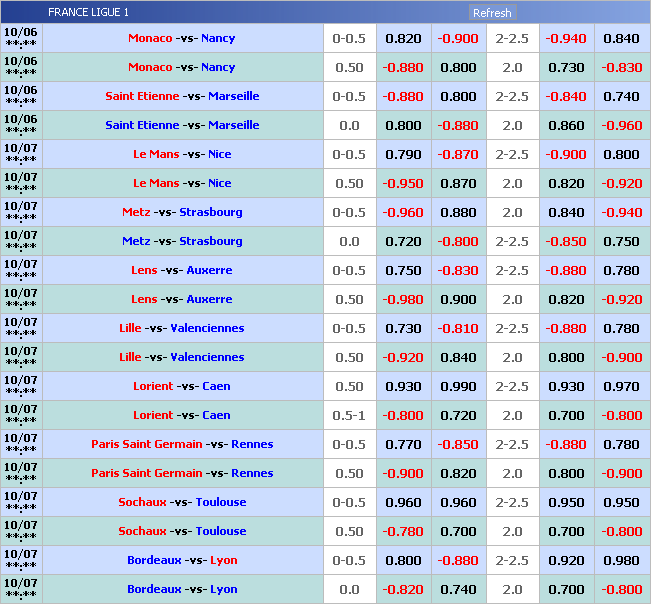Screen dimensions: 651x604
Task: Click the Refresh button
Action: (491, 13)
